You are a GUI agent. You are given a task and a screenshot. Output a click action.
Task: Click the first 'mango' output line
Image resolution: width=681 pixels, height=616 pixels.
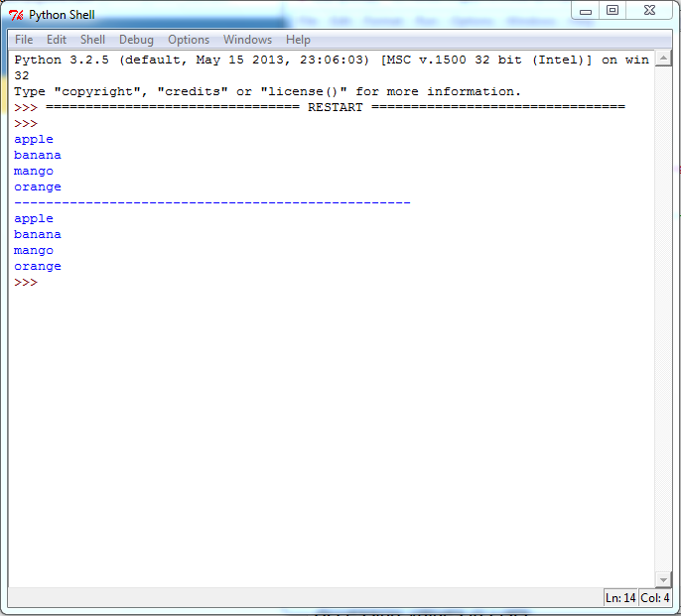pyautogui.click(x=34, y=171)
